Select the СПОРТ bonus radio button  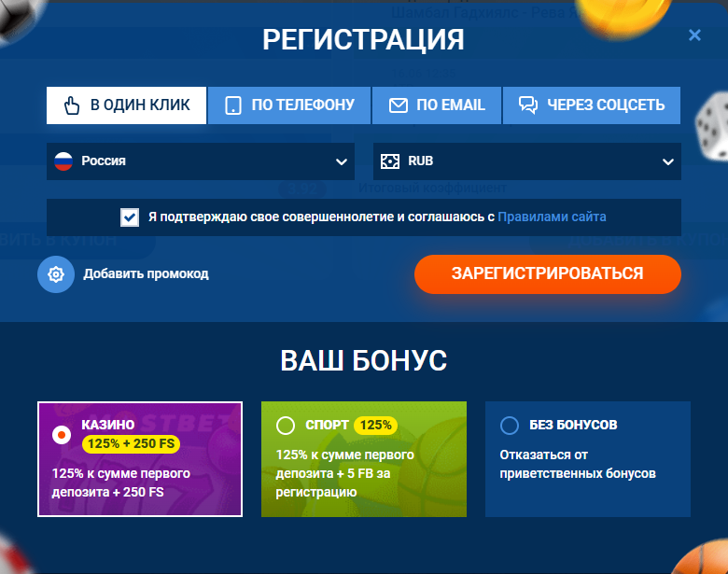(286, 425)
